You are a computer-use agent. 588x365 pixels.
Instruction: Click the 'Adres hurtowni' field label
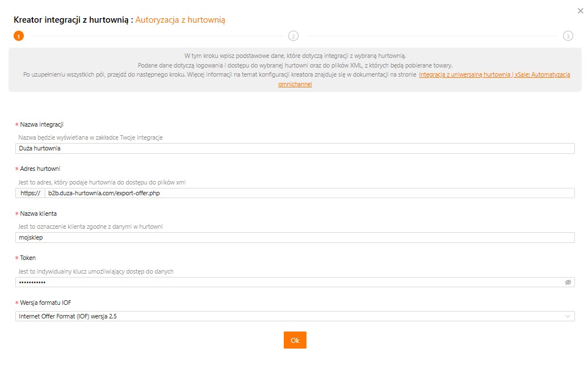click(40, 169)
